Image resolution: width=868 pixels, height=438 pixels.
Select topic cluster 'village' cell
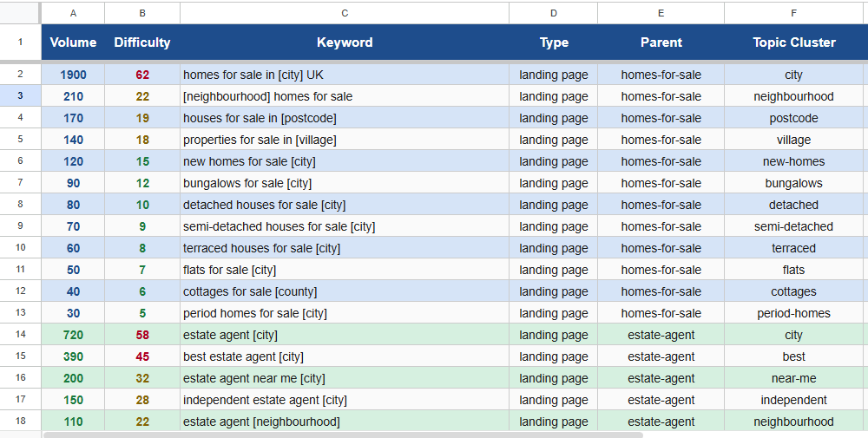point(794,140)
